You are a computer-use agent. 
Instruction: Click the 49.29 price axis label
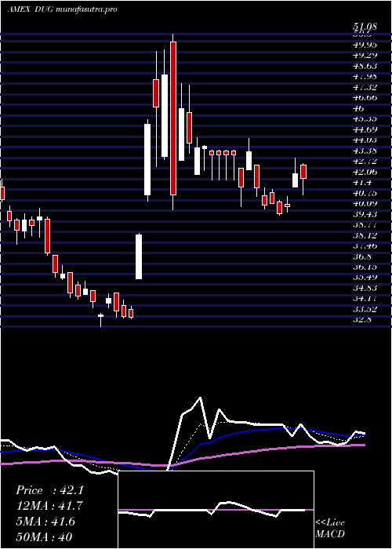pyautogui.click(x=366, y=56)
